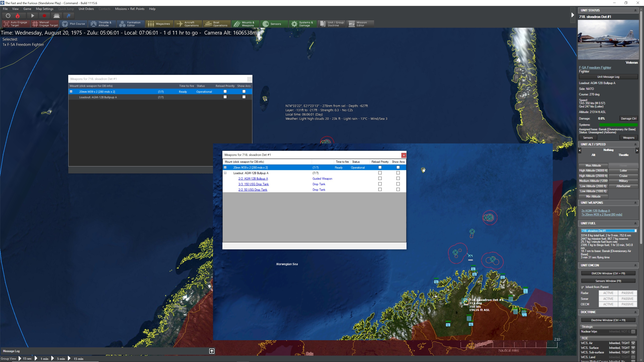The height and width of the screenshot is (362, 644).
Task: Click the blue curved arrow icon
Action: click(x=68, y=16)
